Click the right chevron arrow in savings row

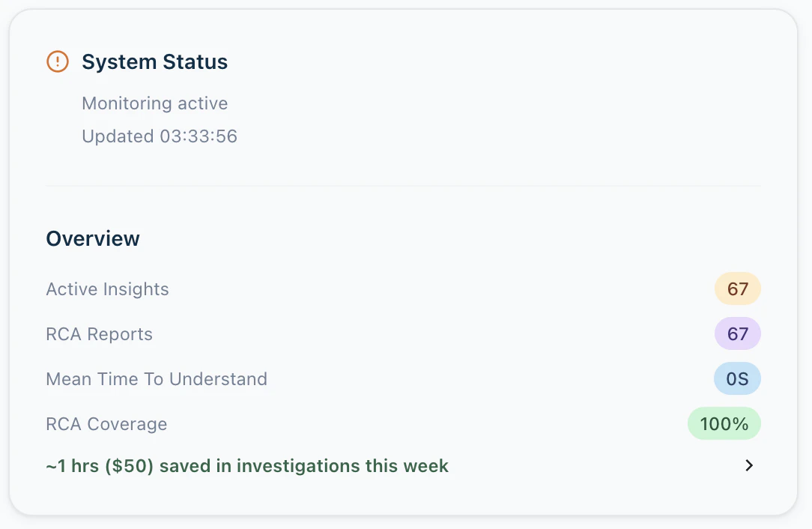pos(748,465)
